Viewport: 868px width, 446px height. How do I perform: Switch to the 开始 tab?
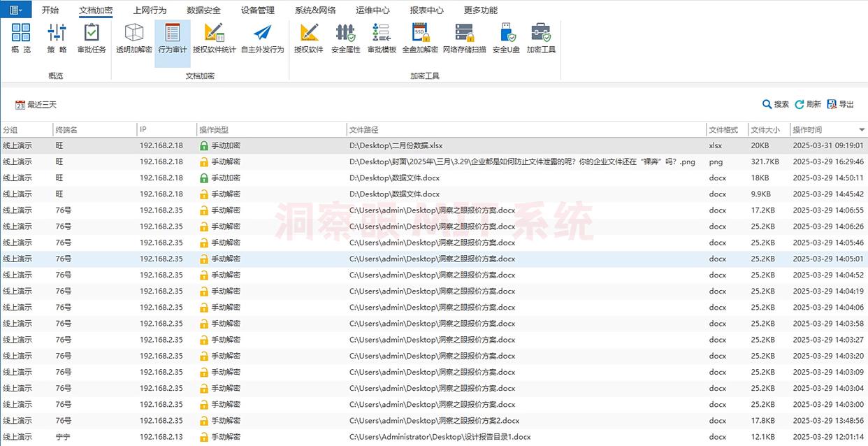click(50, 10)
